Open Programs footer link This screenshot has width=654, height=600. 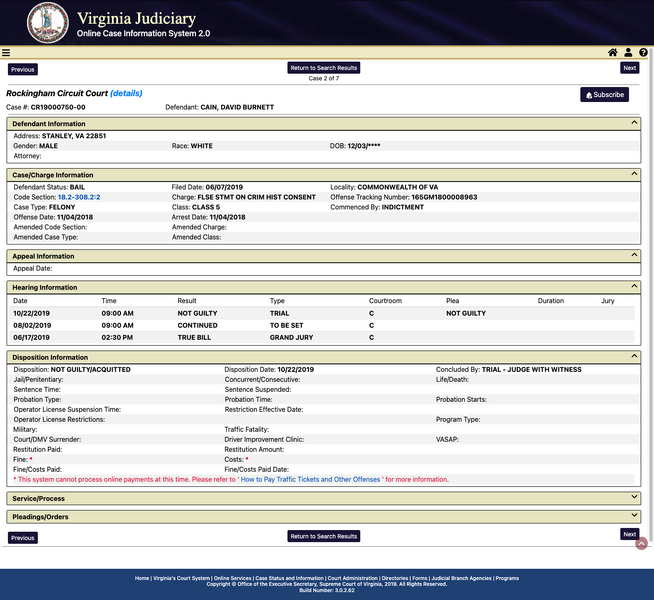(507, 578)
